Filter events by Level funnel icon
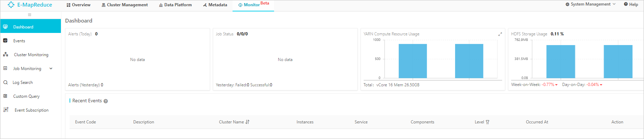Viewport: 644px width, 139px height. point(488,122)
